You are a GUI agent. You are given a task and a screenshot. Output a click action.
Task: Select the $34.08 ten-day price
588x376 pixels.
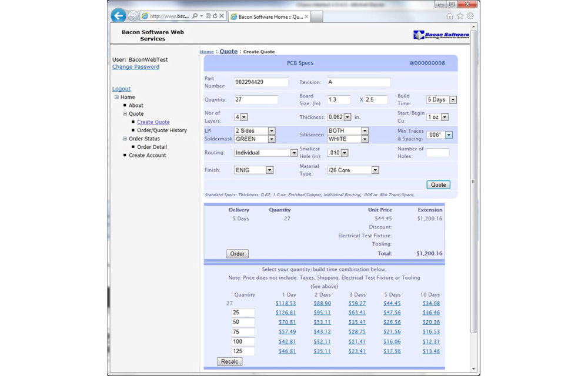(x=431, y=303)
